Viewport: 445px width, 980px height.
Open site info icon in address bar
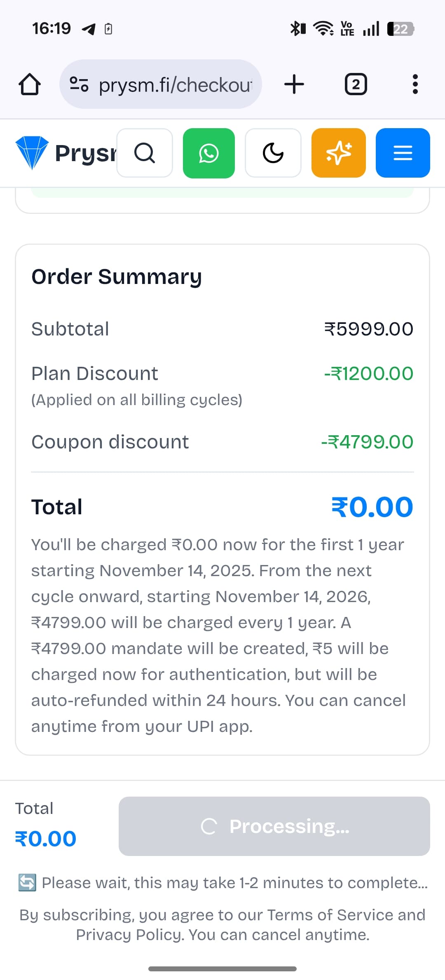click(79, 84)
